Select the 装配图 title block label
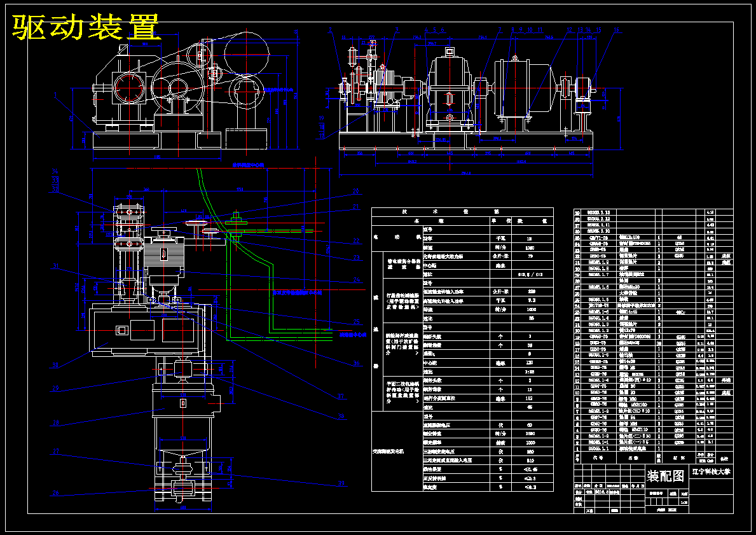 [665, 476]
